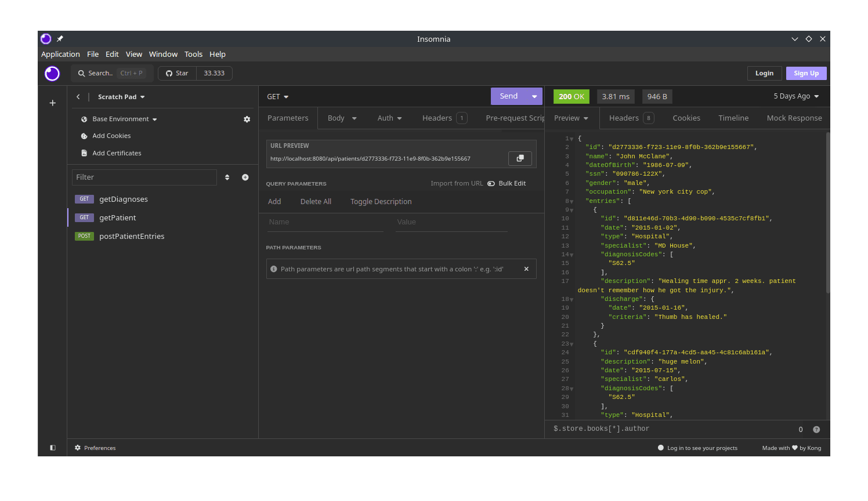Click the Sign Up button
Screen dimensions: 868x501
[x=806, y=74]
